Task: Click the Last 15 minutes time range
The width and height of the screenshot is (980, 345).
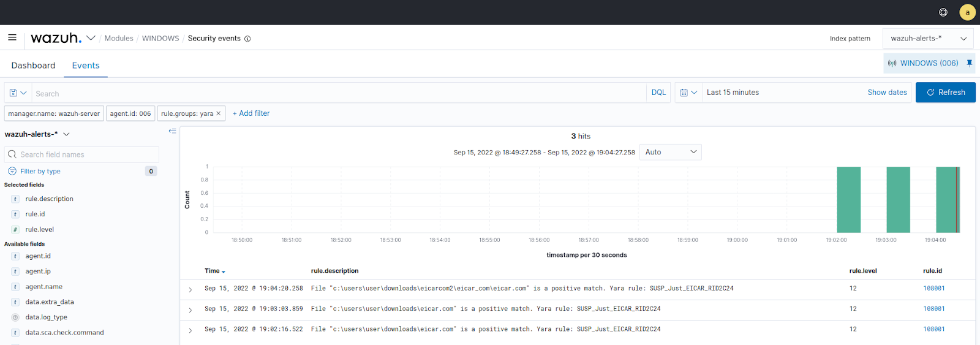Action: (733, 93)
